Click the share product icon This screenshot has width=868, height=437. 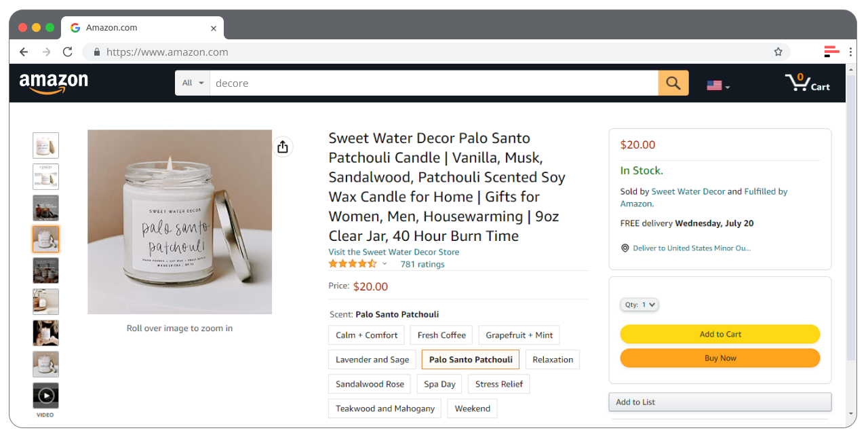[x=283, y=146]
